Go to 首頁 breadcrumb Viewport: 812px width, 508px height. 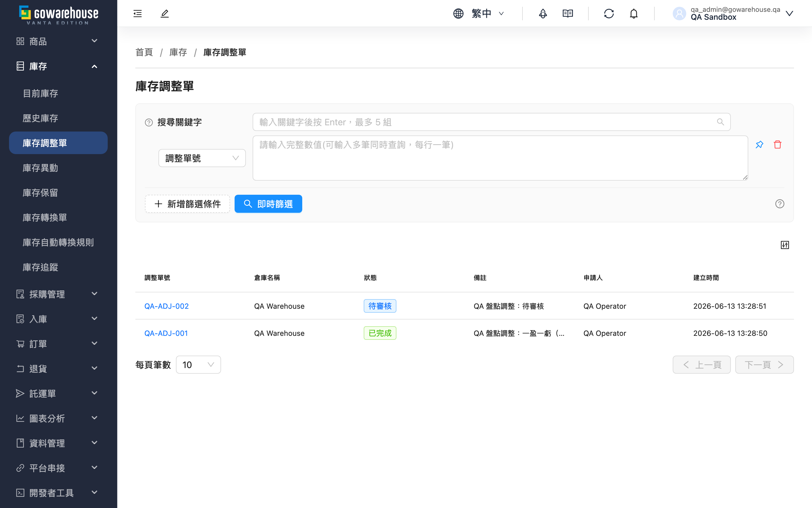coord(144,52)
